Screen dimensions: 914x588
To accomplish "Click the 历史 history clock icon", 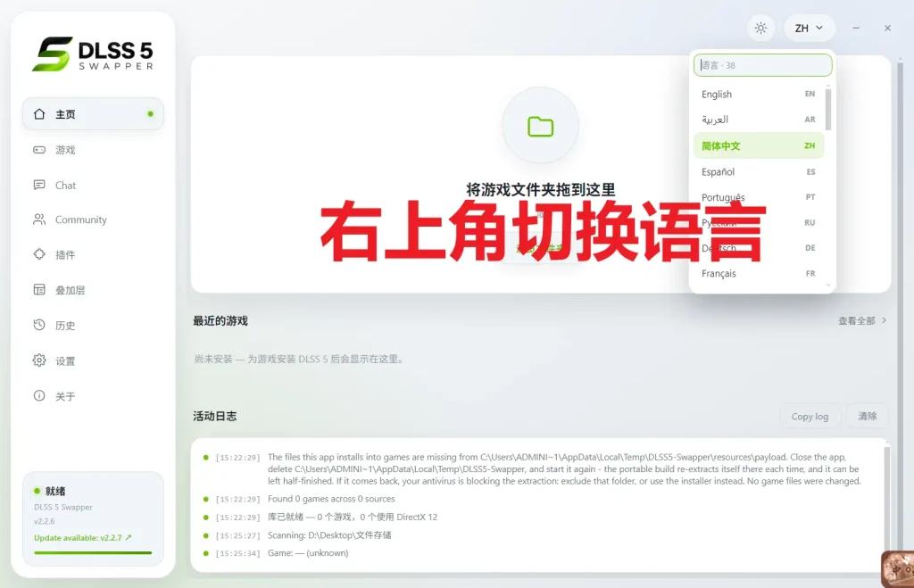I will 39,325.
